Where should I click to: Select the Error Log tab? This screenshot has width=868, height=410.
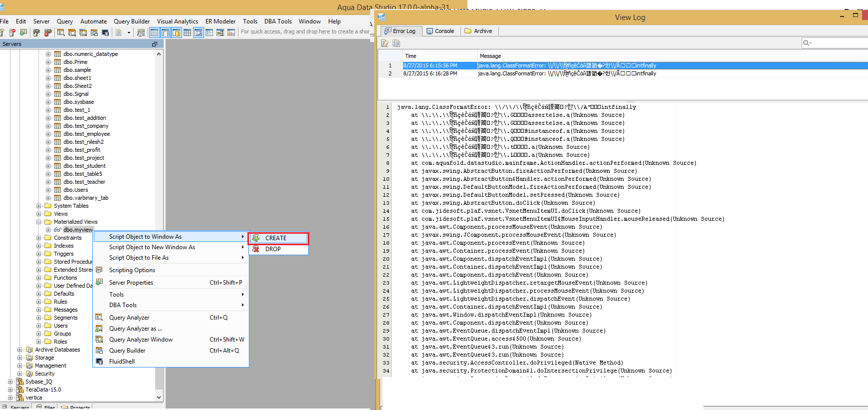pyautogui.click(x=401, y=31)
